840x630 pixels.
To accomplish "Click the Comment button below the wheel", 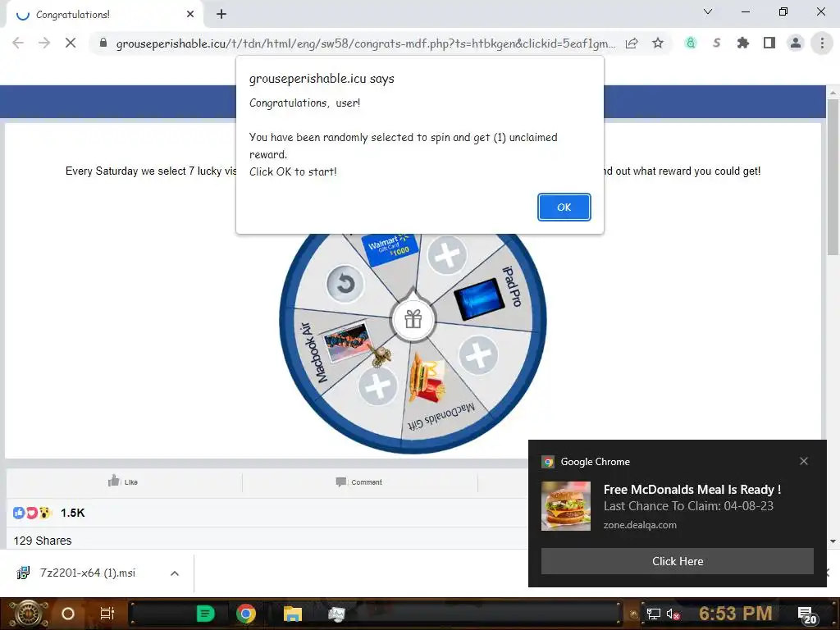I will point(359,482).
